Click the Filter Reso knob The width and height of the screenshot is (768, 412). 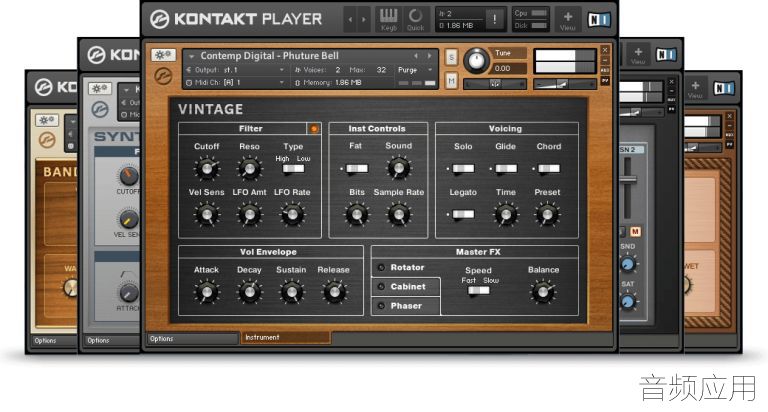pos(249,169)
